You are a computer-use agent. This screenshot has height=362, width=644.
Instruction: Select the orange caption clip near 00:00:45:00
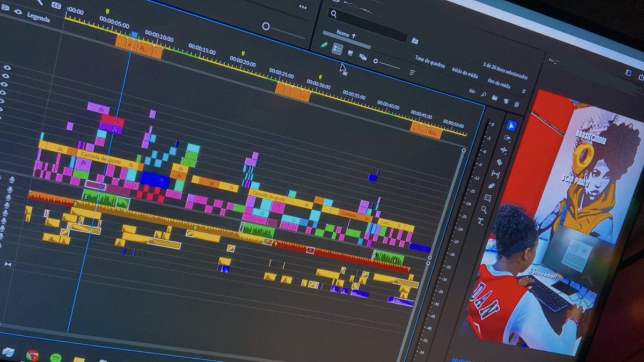coord(426,129)
